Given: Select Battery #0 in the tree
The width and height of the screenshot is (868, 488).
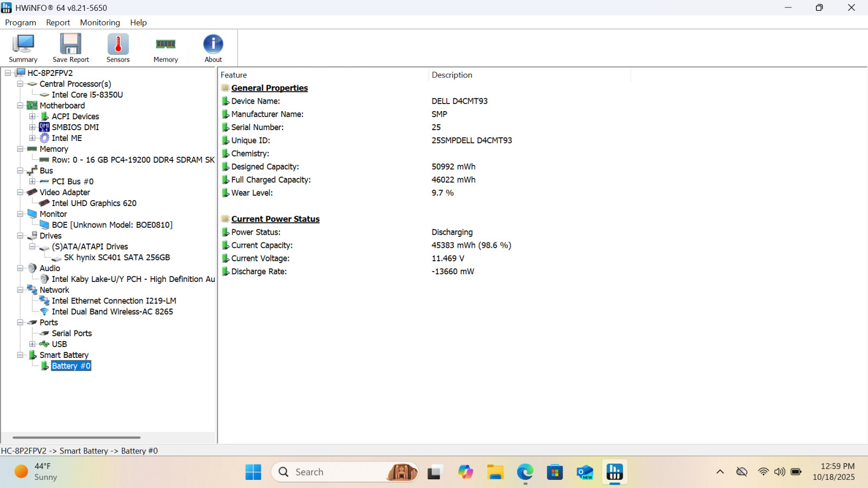Looking at the screenshot, I should pos(71,365).
